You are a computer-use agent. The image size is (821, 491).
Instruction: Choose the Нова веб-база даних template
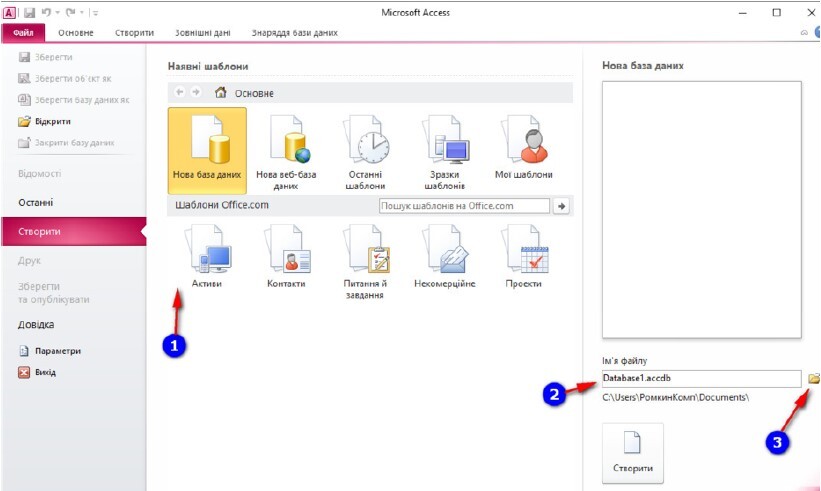(286, 151)
